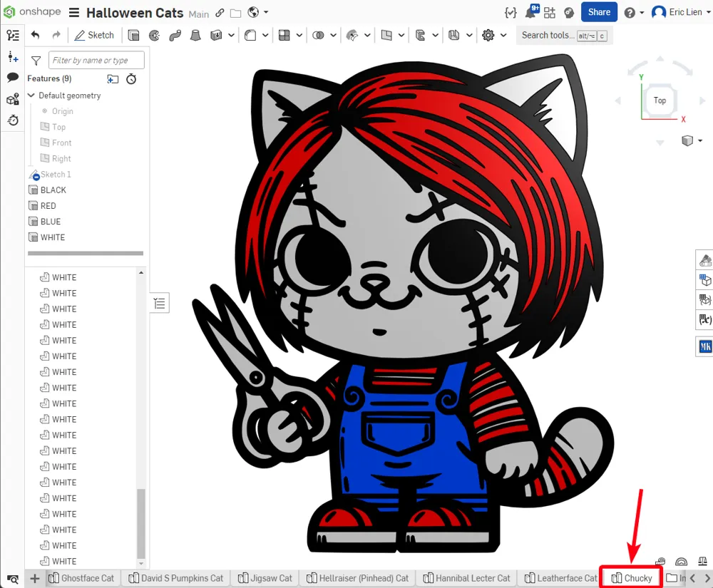713x588 pixels.
Task: Click the blue Share button
Action: pos(599,12)
